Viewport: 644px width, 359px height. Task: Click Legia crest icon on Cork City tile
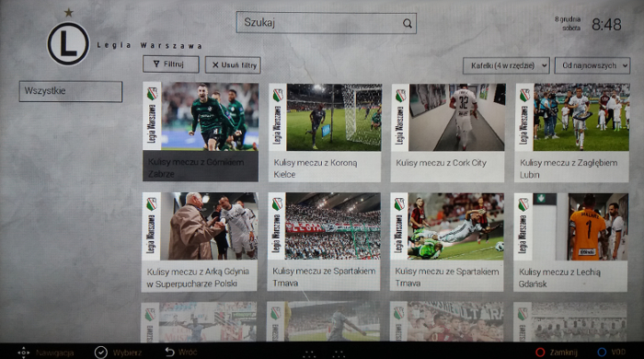[400, 96]
